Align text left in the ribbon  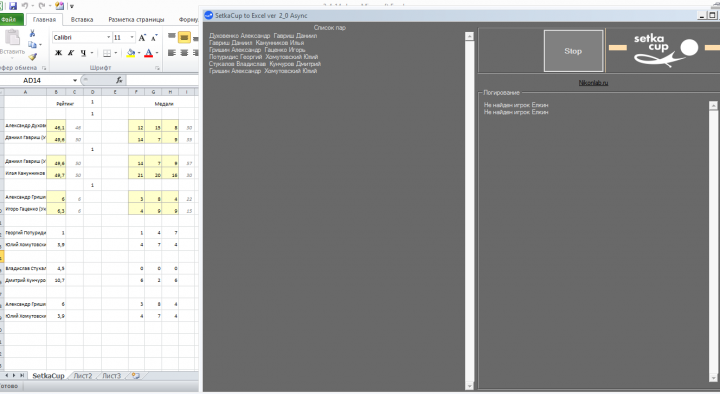[x=172, y=53]
